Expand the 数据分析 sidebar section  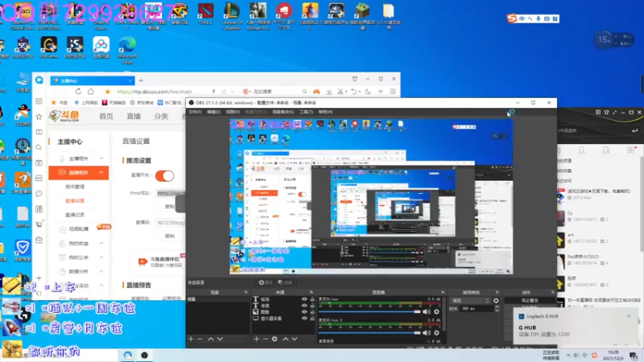click(x=78, y=271)
